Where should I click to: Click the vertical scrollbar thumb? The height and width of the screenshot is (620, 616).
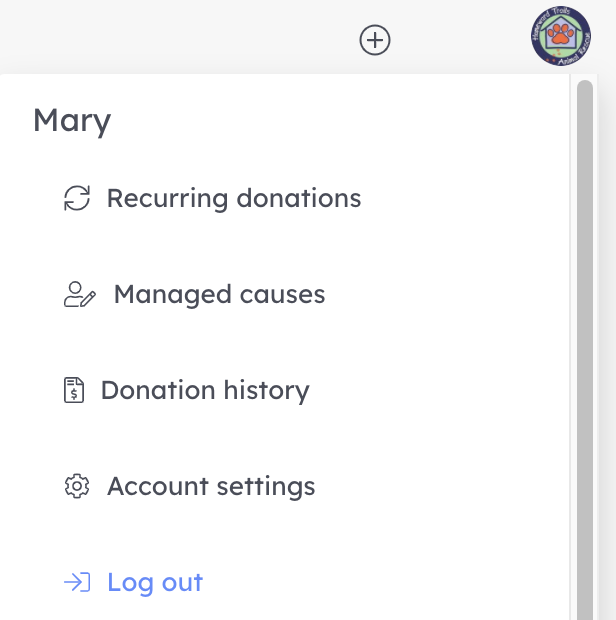click(x=585, y=350)
